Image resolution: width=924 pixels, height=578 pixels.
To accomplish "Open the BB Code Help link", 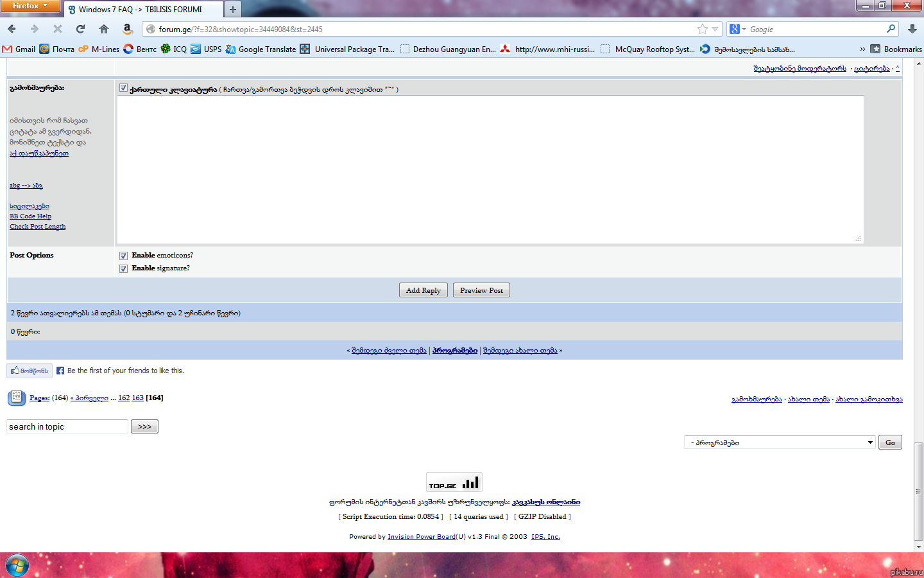I will pyautogui.click(x=30, y=216).
